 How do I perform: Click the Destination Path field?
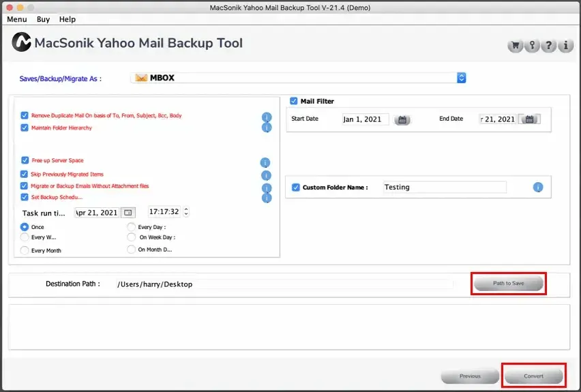point(284,284)
